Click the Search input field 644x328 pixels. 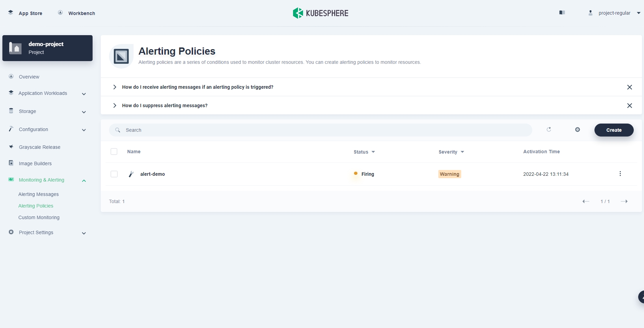[320, 130]
